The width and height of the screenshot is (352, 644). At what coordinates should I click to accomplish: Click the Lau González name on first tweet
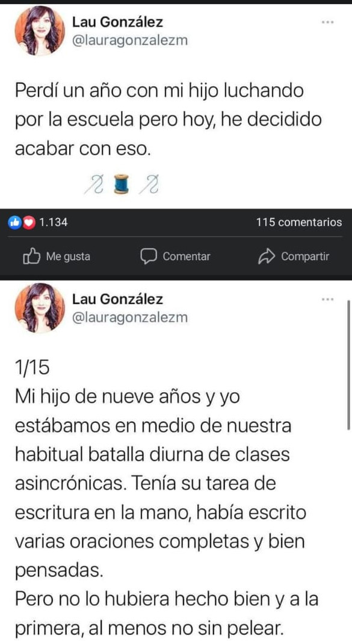118,22
